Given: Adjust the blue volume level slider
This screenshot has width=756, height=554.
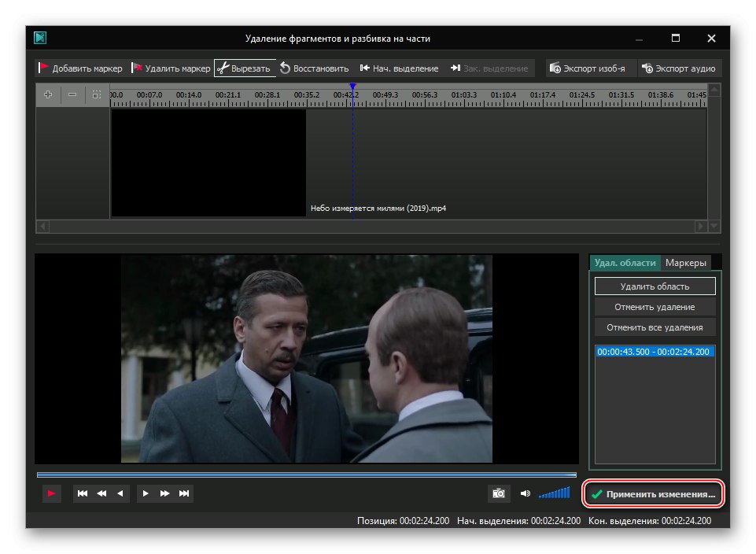Looking at the screenshot, I should [555, 493].
